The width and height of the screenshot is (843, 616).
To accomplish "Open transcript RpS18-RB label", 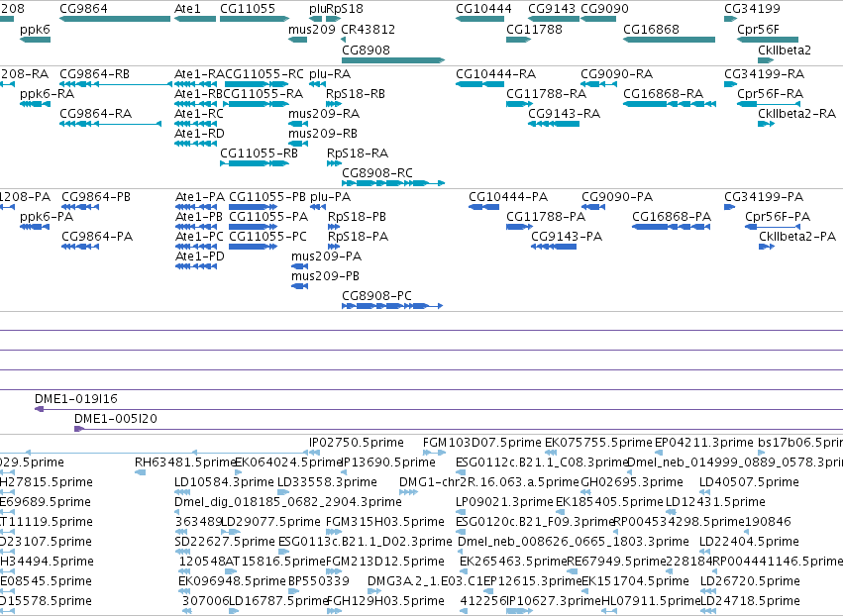I will pos(356,94).
